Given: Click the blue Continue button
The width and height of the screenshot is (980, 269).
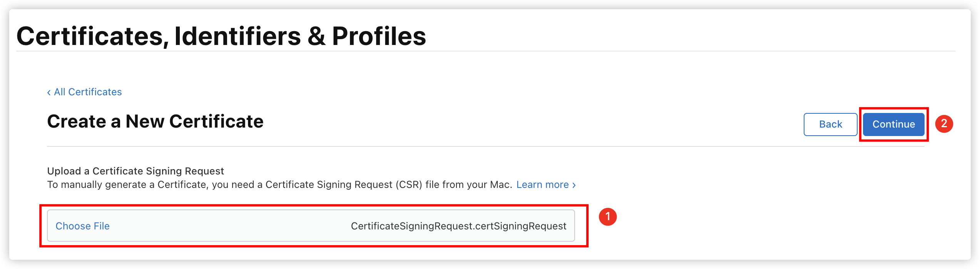Looking at the screenshot, I should coord(893,124).
